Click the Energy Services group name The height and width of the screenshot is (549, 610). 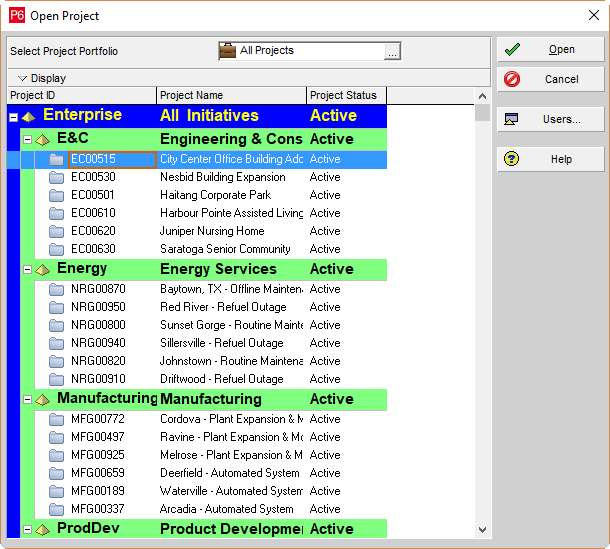(x=218, y=269)
